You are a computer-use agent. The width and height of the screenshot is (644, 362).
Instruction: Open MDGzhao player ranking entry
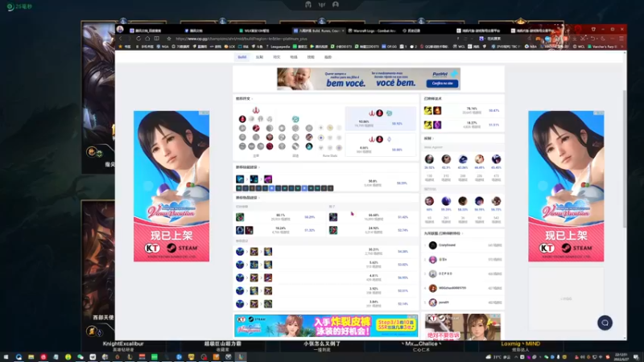pyautogui.click(x=462, y=288)
